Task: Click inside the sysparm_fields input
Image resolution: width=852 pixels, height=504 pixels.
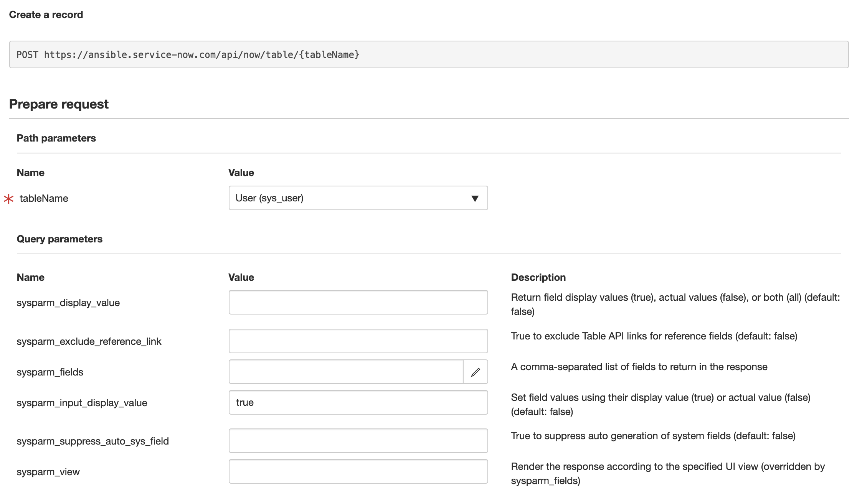Action: [x=345, y=372]
